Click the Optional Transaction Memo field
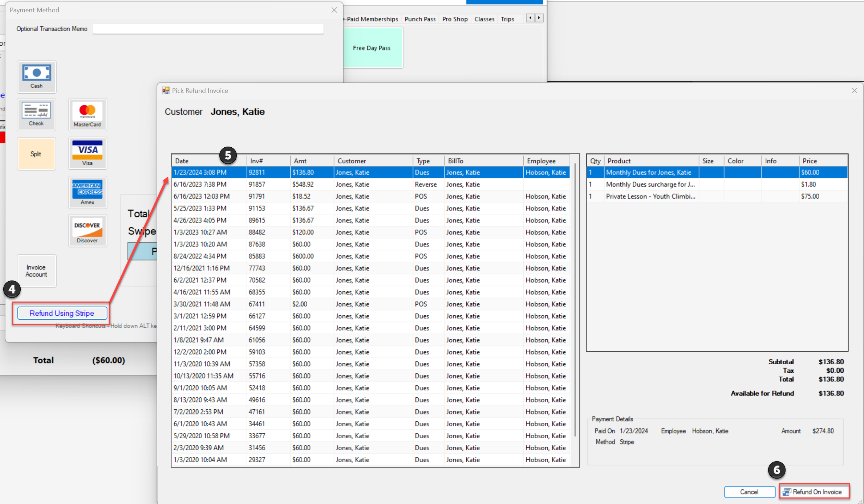864x504 pixels. coord(208,29)
